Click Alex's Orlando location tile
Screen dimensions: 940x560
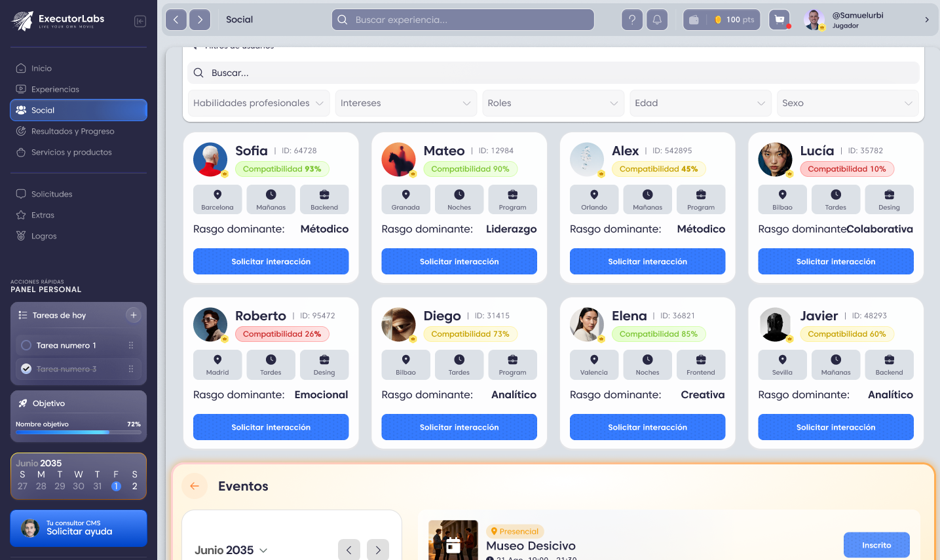(594, 199)
